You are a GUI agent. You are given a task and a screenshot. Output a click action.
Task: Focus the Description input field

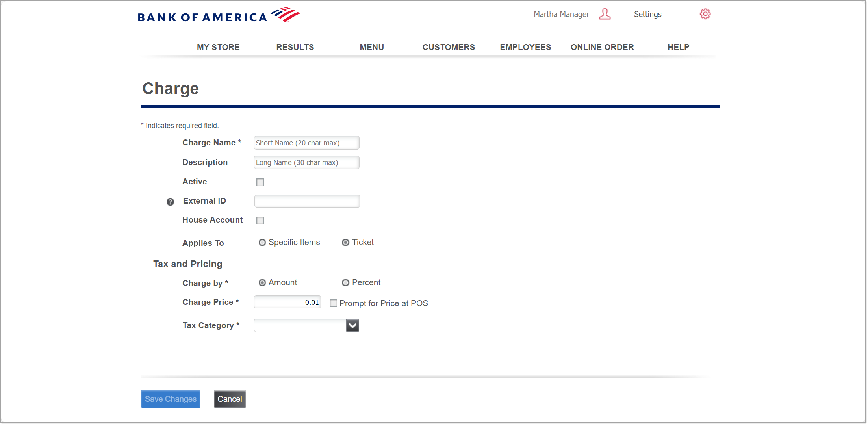tap(306, 163)
